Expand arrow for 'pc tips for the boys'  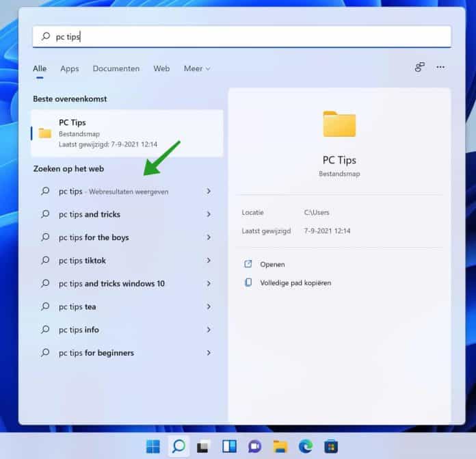pos(209,237)
